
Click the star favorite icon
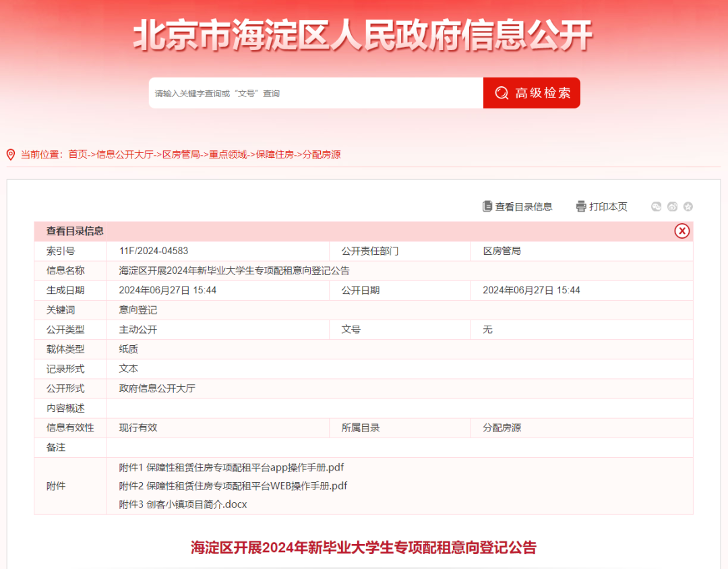688,207
